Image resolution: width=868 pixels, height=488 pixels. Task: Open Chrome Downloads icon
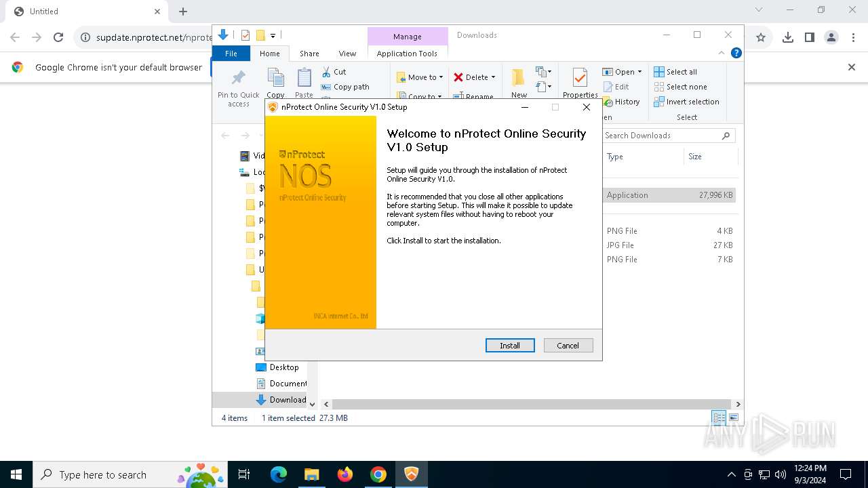tap(788, 38)
